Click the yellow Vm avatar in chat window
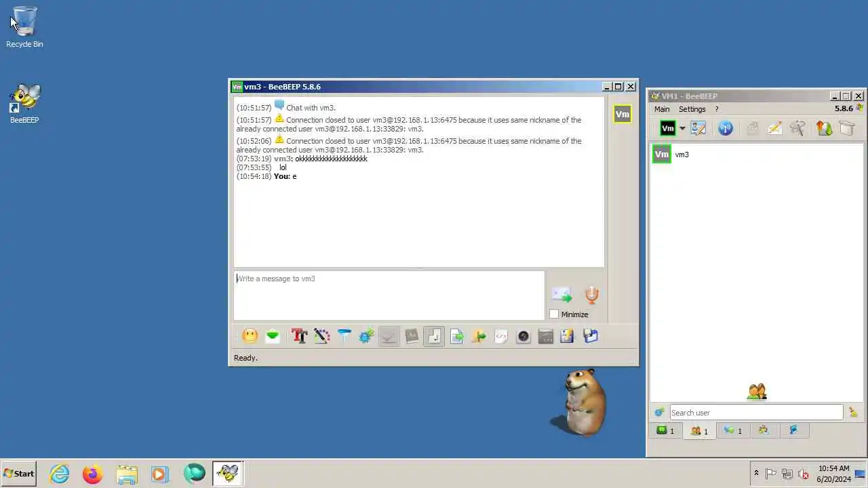The image size is (868, 488). 623,115
